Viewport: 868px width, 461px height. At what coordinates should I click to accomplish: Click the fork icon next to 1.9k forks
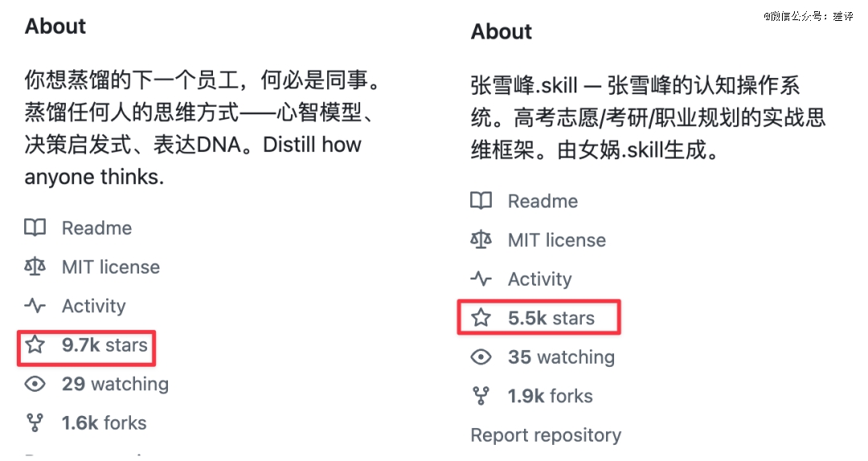[x=481, y=396]
